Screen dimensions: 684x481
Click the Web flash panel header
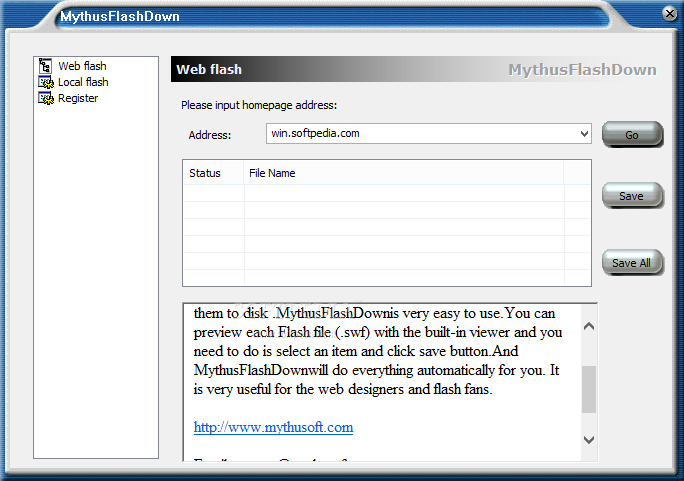[415, 69]
